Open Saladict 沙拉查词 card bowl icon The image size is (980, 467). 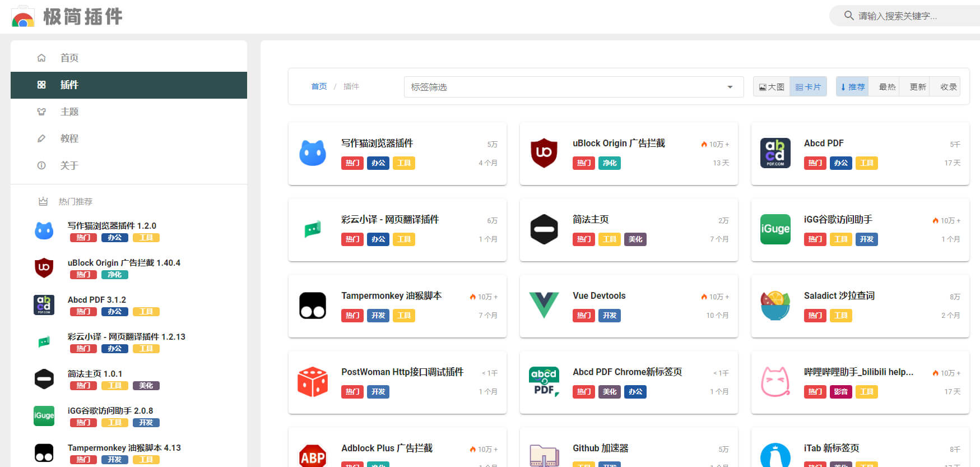775,306
